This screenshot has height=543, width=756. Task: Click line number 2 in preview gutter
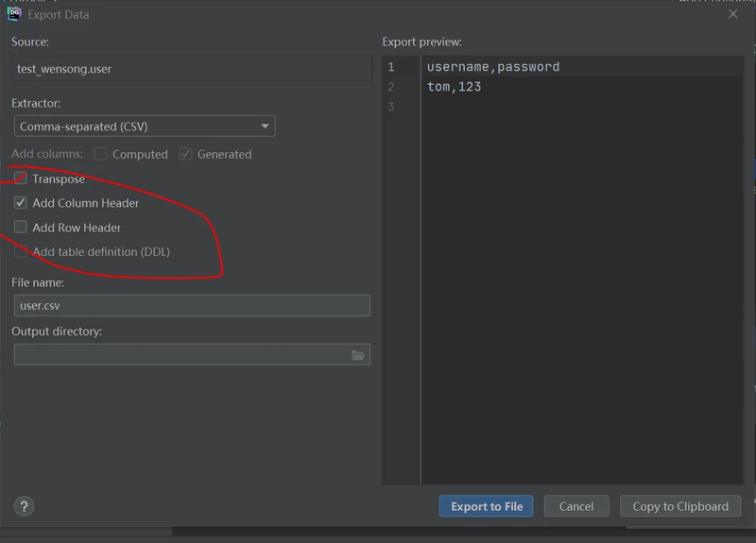click(391, 87)
